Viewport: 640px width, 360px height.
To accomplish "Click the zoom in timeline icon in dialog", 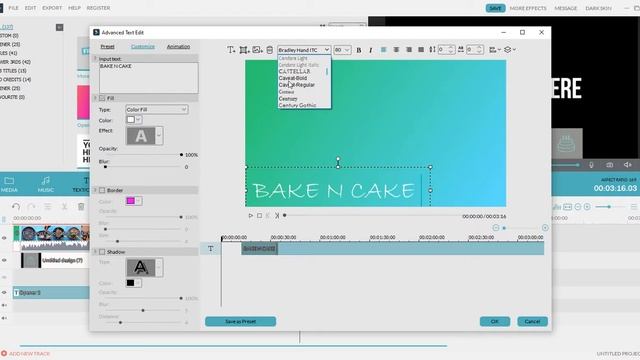I will click(x=545, y=228).
